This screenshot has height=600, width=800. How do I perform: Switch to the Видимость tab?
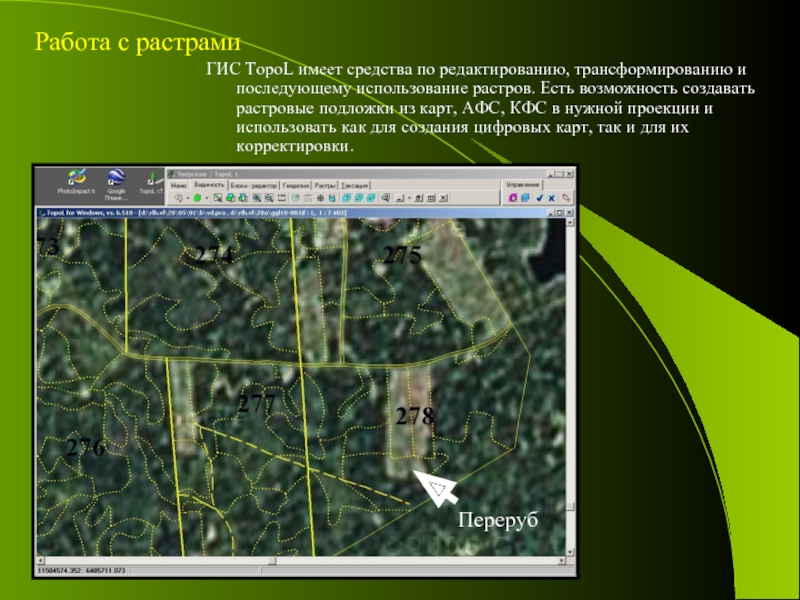(209, 185)
